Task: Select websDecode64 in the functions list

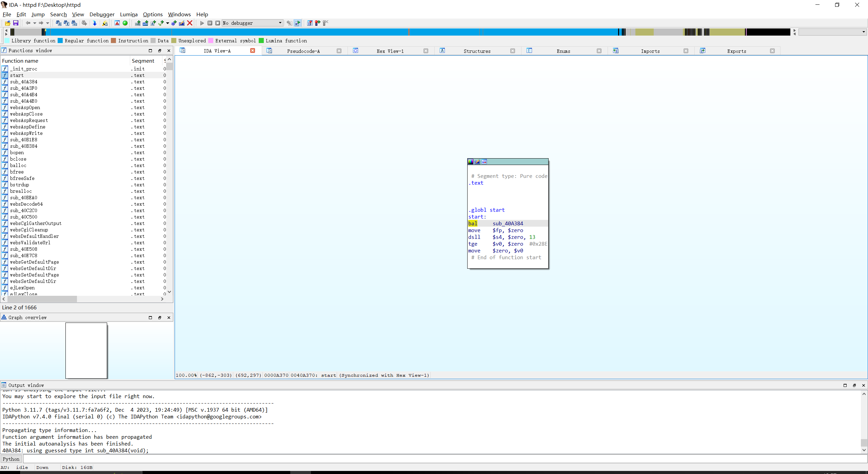Action: point(26,204)
